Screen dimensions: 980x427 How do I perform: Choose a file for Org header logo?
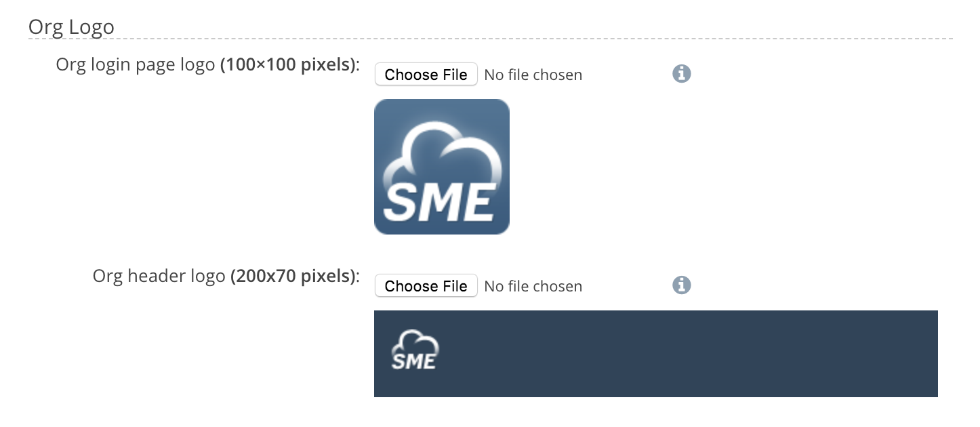coord(426,286)
